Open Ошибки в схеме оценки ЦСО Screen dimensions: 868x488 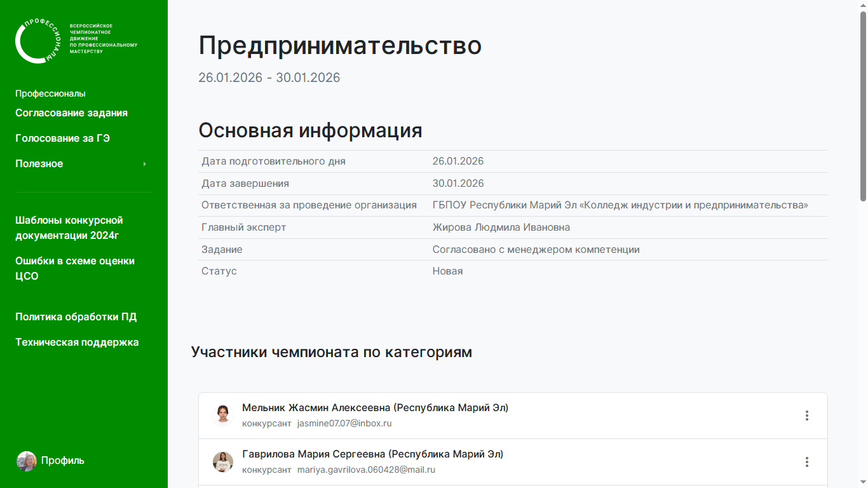[x=75, y=268]
